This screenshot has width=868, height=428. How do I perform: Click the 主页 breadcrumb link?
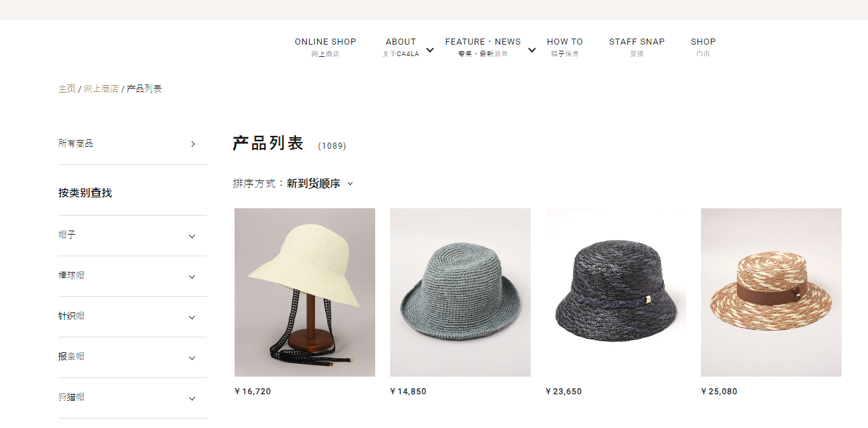(67, 89)
